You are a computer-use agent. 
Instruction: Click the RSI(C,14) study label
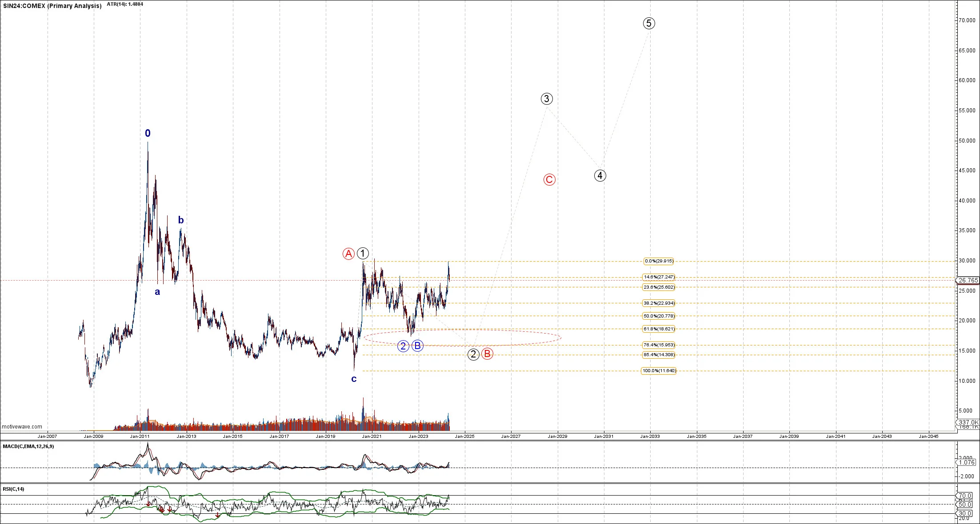[14, 489]
